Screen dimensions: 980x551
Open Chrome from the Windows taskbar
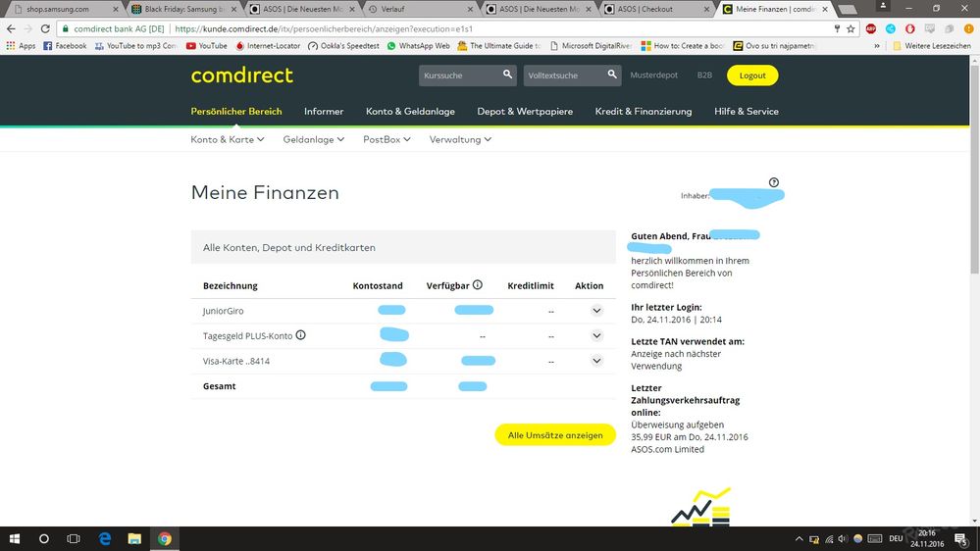165,538
